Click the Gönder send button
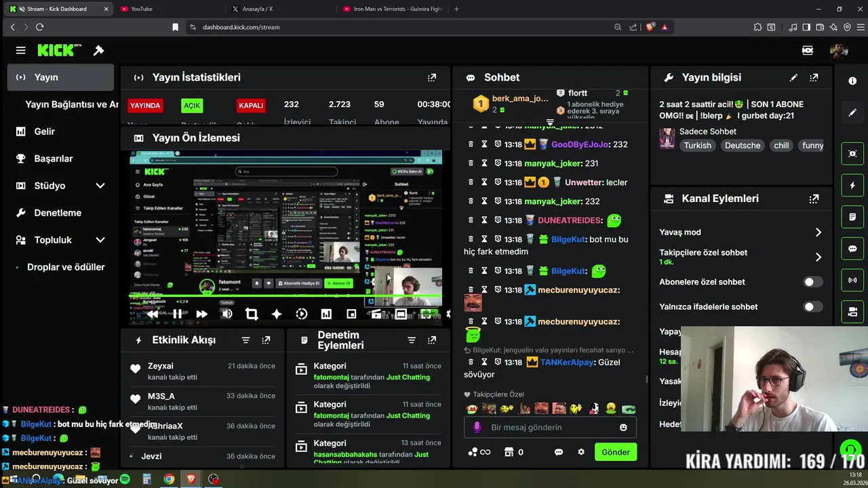The height and width of the screenshot is (488, 868). click(616, 452)
